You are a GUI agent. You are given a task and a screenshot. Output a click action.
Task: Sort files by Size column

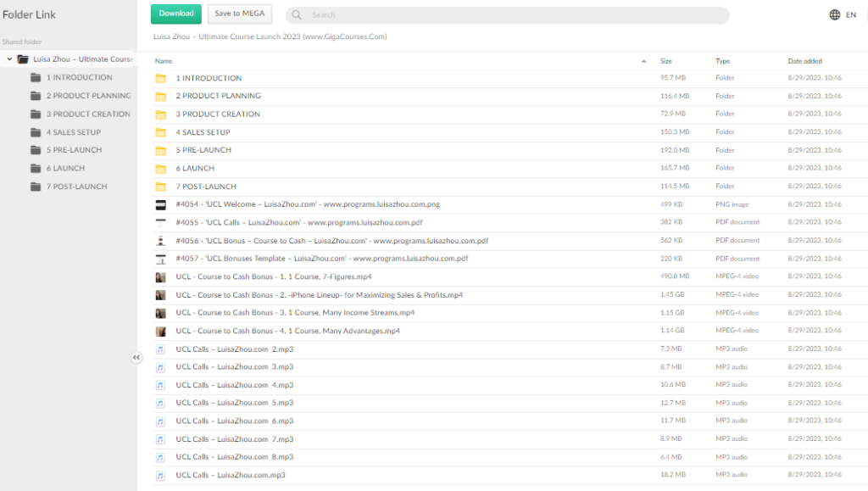666,61
